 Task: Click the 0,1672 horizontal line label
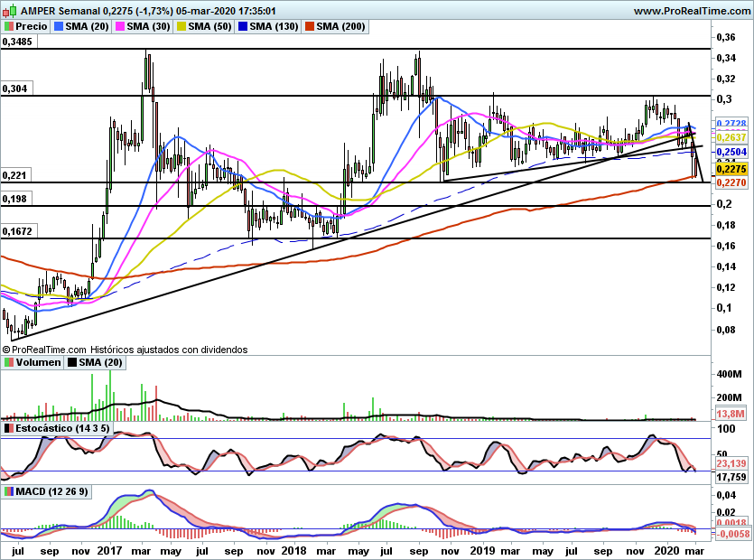[x=18, y=231]
